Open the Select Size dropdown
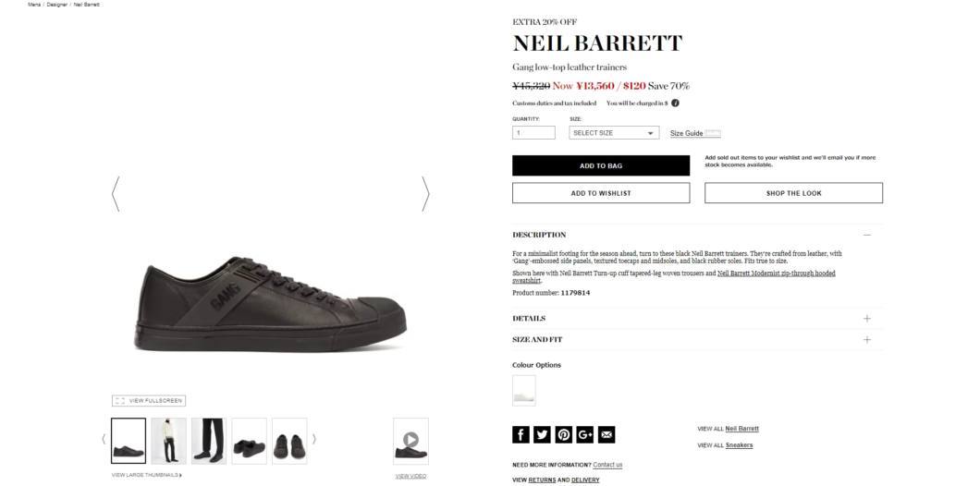The width and height of the screenshot is (980, 486). click(614, 133)
